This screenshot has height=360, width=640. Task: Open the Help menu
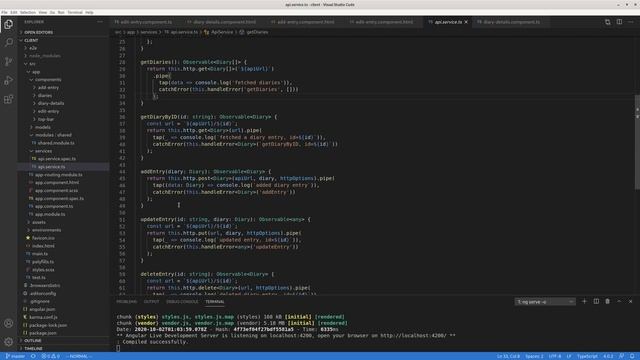tap(89, 12)
